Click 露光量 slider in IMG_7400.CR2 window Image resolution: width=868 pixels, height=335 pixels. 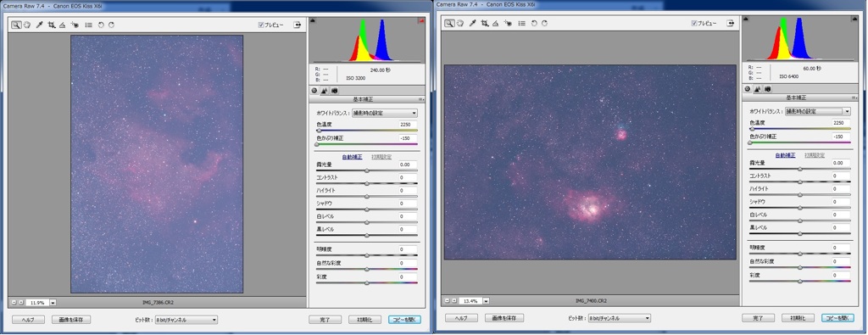799,170
